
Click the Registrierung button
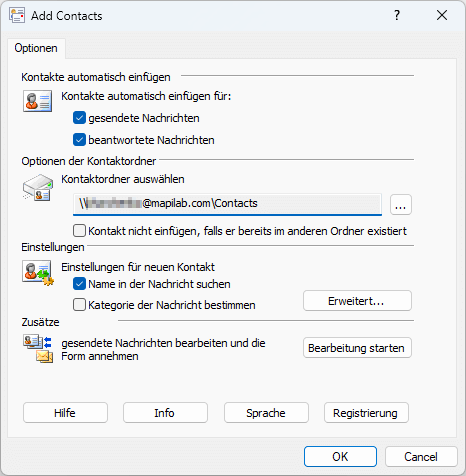pyautogui.click(x=366, y=413)
